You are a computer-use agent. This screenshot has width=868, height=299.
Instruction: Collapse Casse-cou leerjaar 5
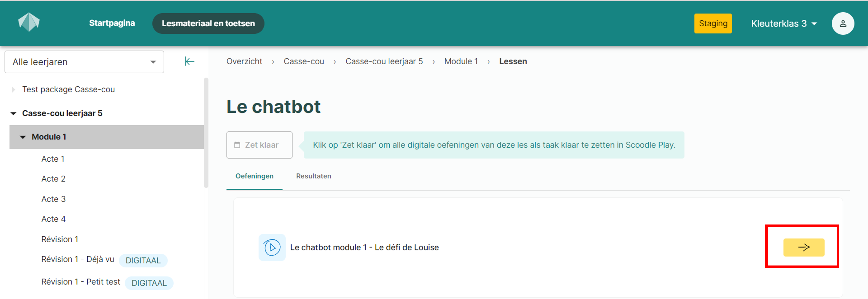pos(13,113)
